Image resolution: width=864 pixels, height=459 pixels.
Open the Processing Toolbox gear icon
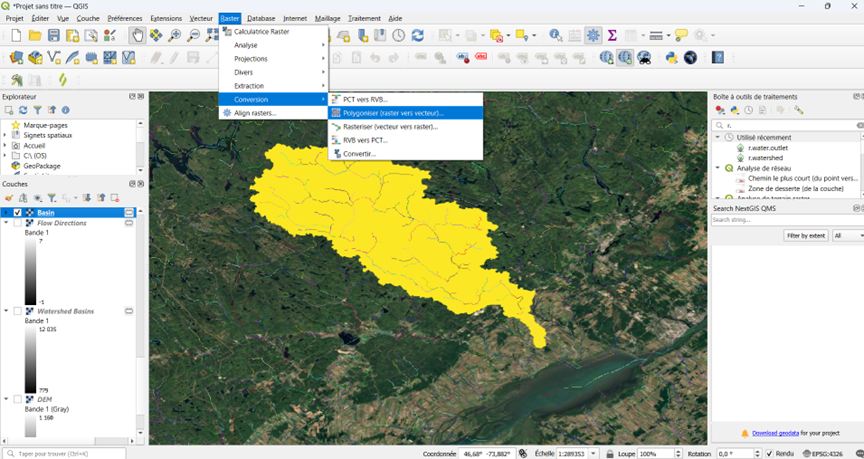click(593, 36)
